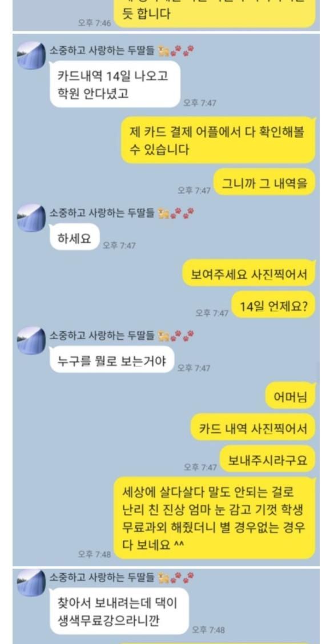Select the yellow bubble '제 카드 결제 어플에서 다 확인해볼 수 있습니다'
The width and height of the screenshot is (322, 644).
click(218, 140)
